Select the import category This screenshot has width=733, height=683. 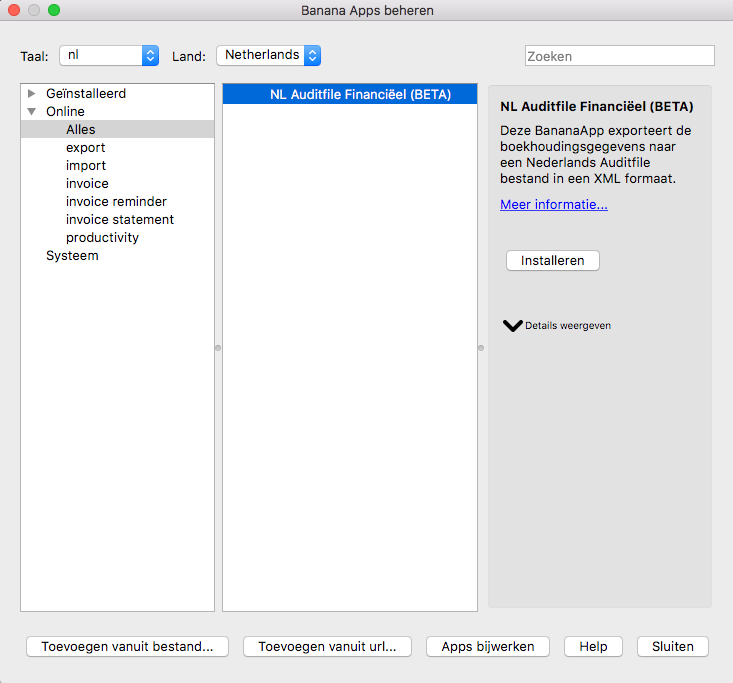[x=86, y=165]
